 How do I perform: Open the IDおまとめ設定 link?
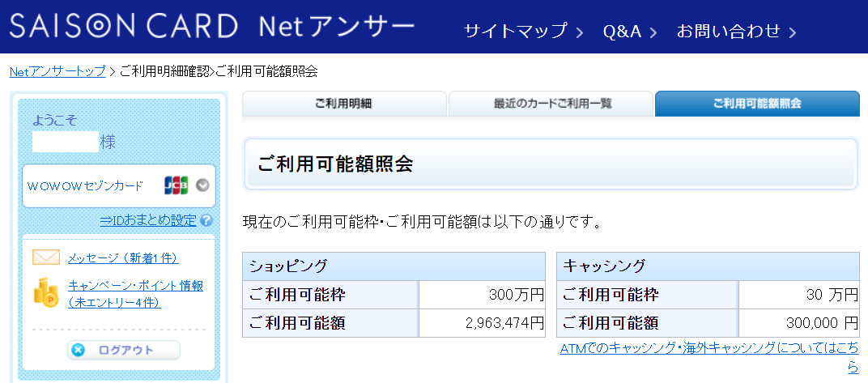point(148,220)
